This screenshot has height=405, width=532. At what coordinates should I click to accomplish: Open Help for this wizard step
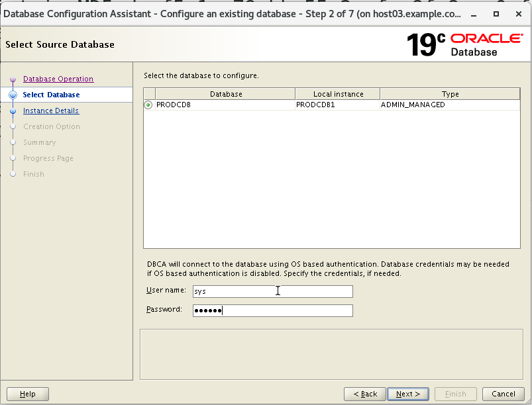click(28, 394)
